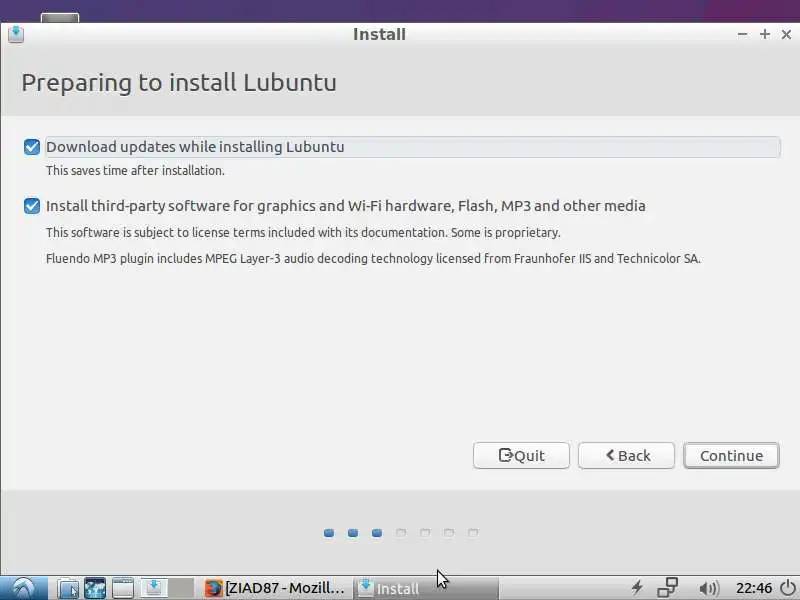Screen dimensions: 800x600
Task: Open the Lubuntu start menu icon
Action: point(23,588)
